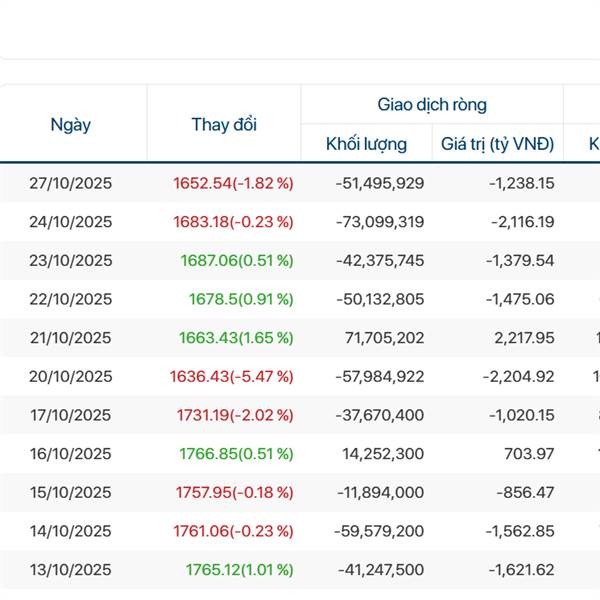The width and height of the screenshot is (600, 600).
Task: Click the Giao dịch ròng header
Action: [432, 104]
